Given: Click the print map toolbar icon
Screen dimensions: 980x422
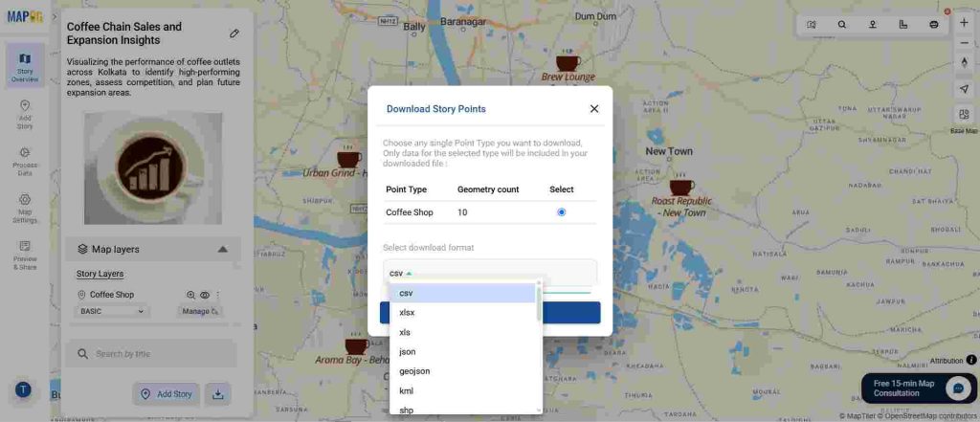Looking at the screenshot, I should click(x=934, y=25).
